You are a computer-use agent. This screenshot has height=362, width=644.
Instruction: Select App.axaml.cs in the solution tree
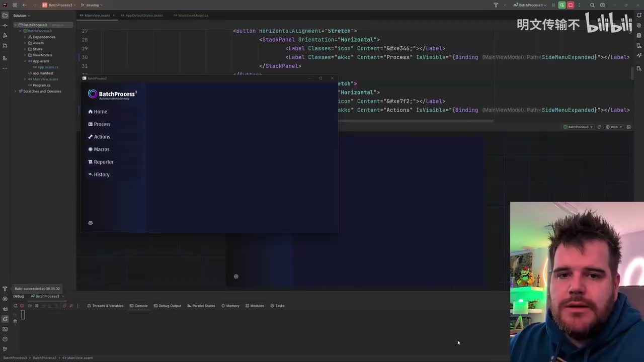pyautogui.click(x=48, y=67)
